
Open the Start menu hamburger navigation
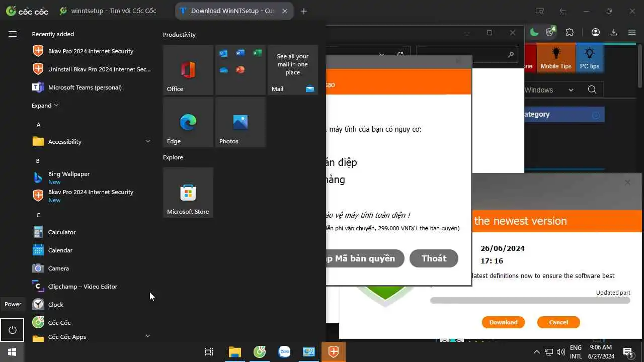tap(12, 34)
